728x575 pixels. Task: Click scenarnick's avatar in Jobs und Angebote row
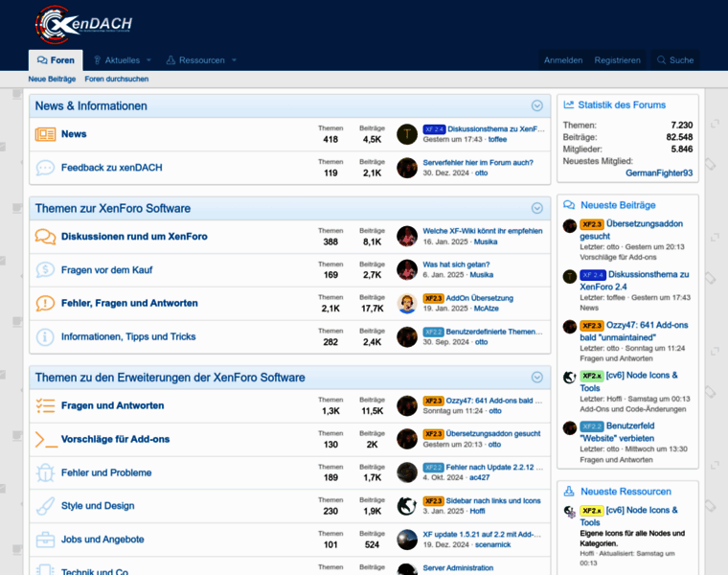click(x=407, y=540)
